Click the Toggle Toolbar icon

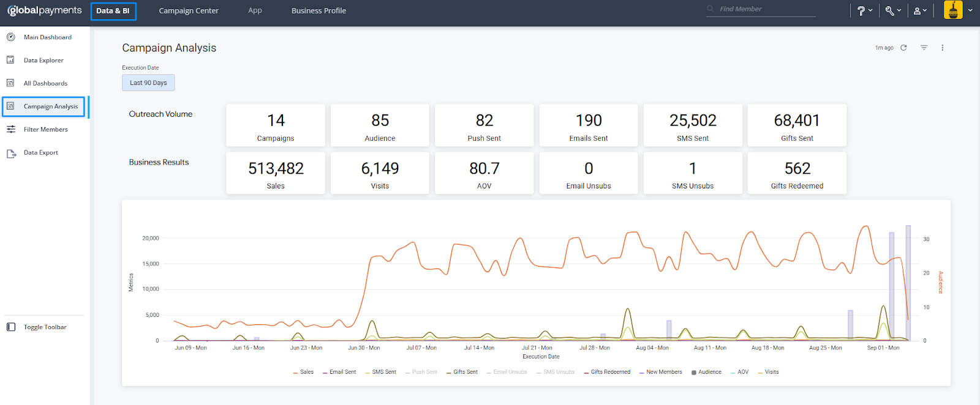pos(11,327)
